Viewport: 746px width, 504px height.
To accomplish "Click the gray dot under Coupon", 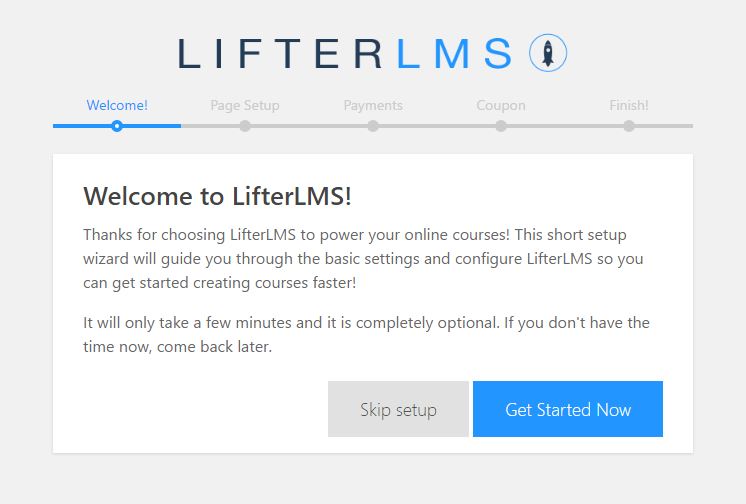I will pyautogui.click(x=501, y=126).
